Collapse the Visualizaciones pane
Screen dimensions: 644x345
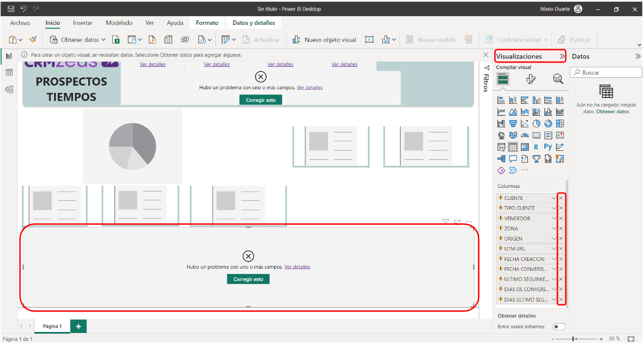562,56
